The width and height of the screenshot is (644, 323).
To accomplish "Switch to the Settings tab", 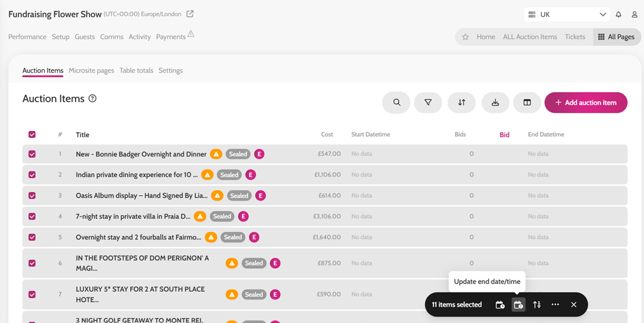I will click(170, 70).
